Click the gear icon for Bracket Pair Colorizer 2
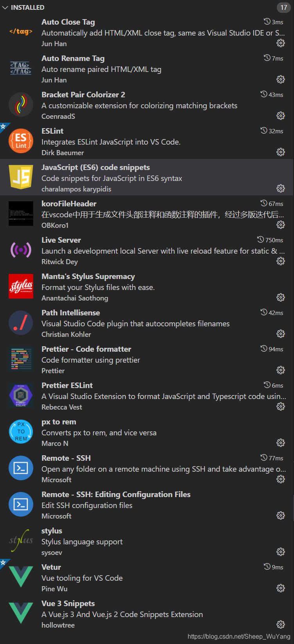The width and height of the screenshot is (294, 644). [x=281, y=116]
